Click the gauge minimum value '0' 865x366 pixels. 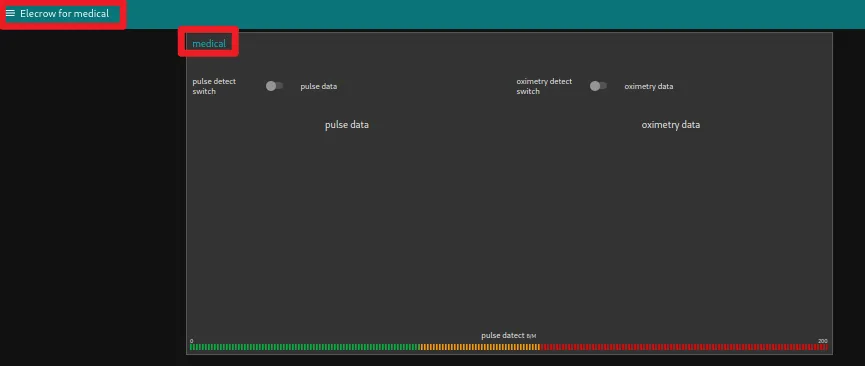[191, 341]
